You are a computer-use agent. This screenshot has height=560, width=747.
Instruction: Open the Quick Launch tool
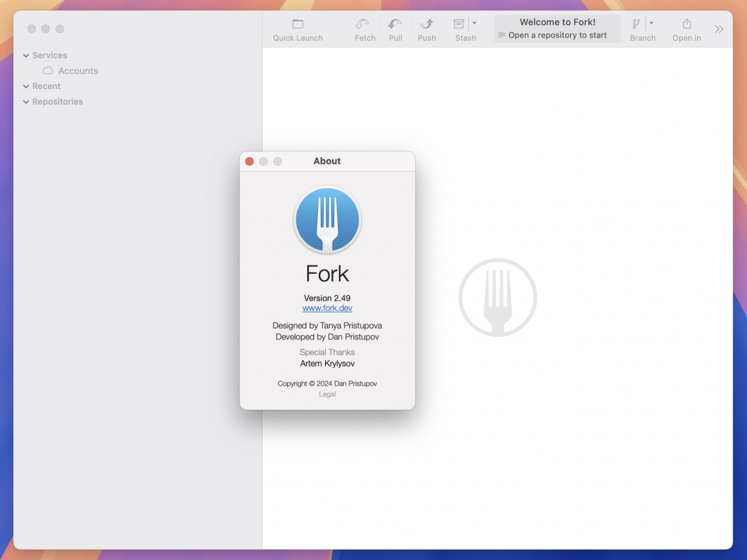coord(297,28)
